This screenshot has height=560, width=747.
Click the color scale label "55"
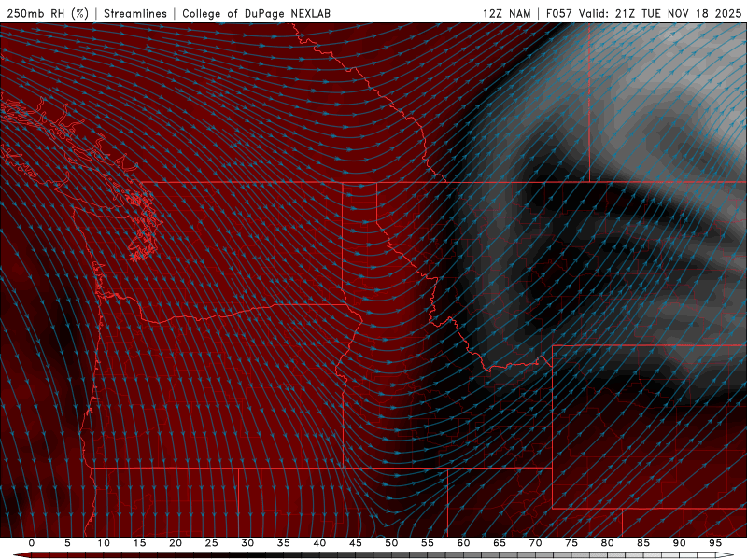tap(428, 543)
